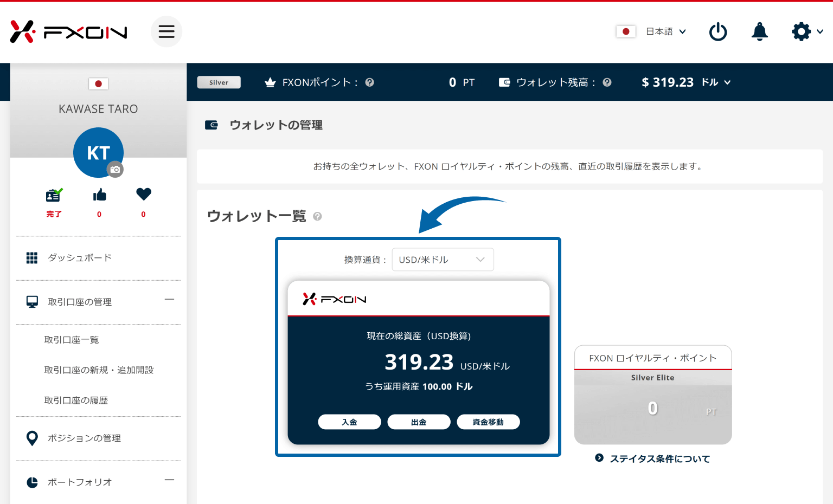833x504 pixels.
Task: Collapse the ポートフォリオ section
Action: [x=170, y=480]
